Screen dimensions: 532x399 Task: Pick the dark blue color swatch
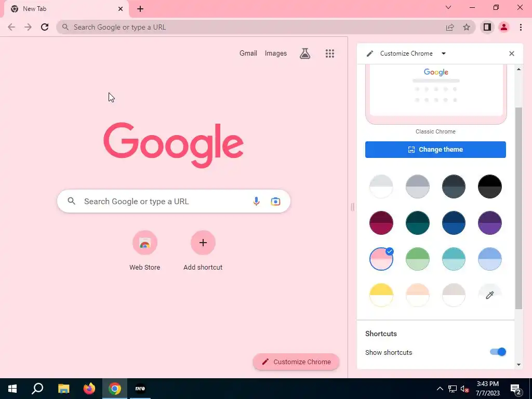[454, 223]
